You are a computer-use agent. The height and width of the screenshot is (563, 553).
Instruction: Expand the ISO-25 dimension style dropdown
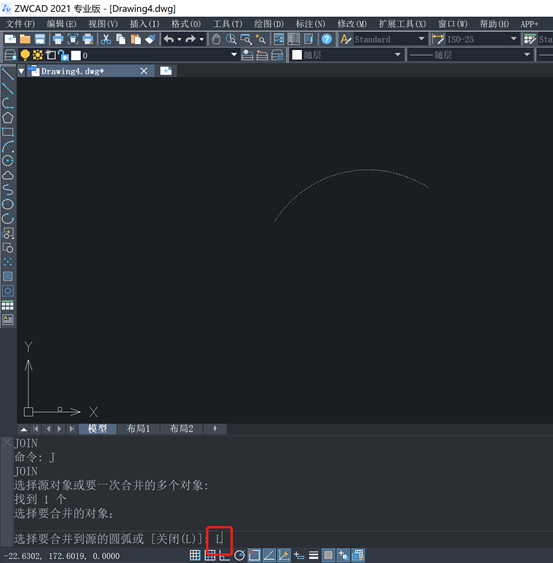[514, 39]
